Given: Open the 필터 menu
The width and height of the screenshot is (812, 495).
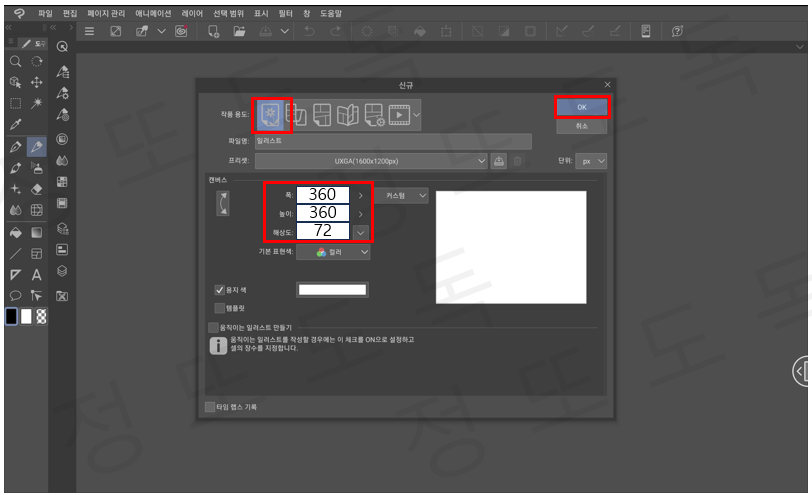Looking at the screenshot, I should 285,13.
